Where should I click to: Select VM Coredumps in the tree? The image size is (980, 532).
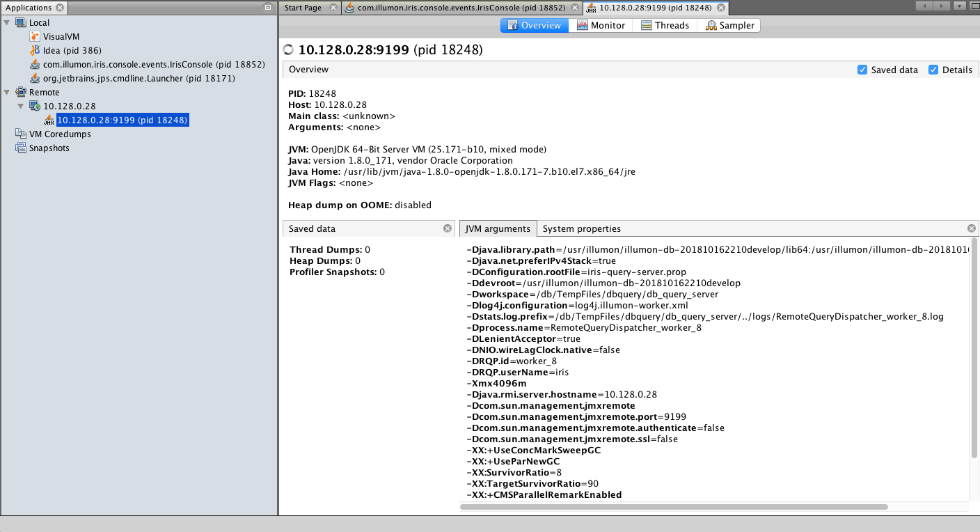click(x=60, y=134)
